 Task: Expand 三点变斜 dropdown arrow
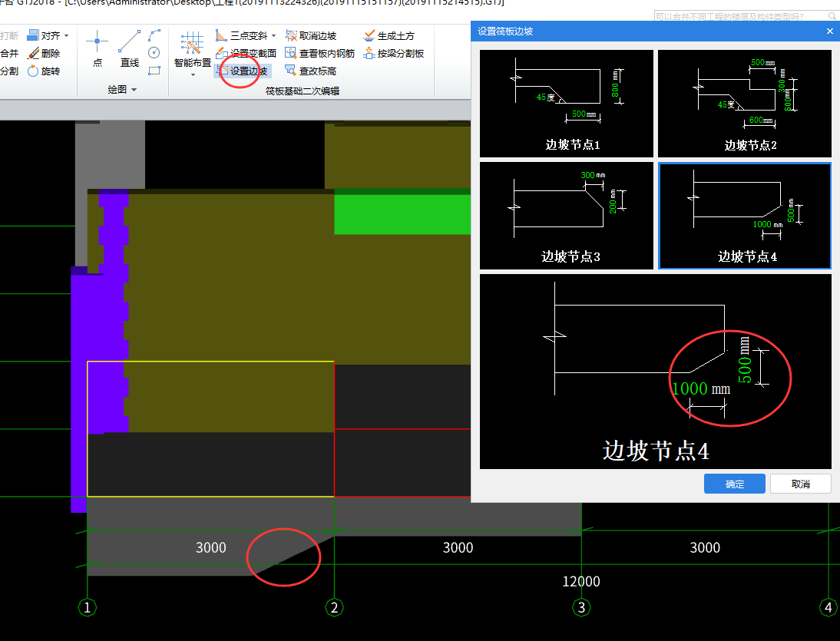coord(273,36)
